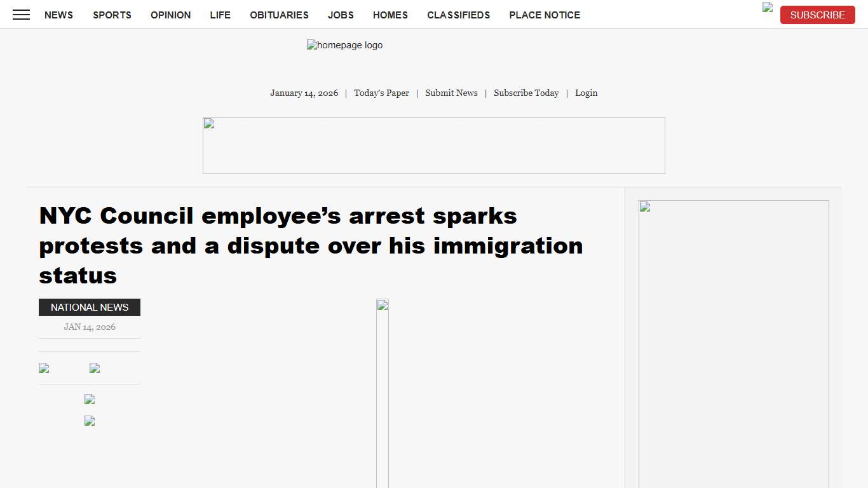
Task: Click the small icon beside the SUBSCRIBE button
Action: tap(767, 7)
